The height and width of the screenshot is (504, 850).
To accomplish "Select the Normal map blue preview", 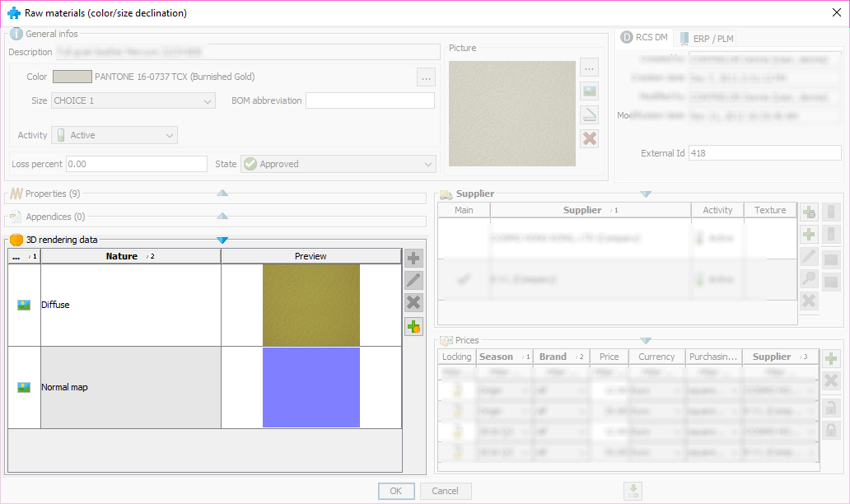I will 311,388.
